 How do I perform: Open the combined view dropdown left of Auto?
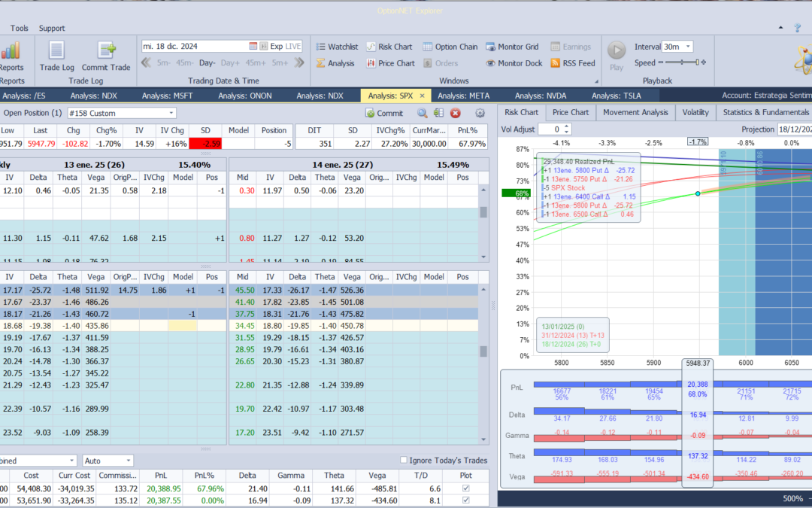click(x=71, y=461)
